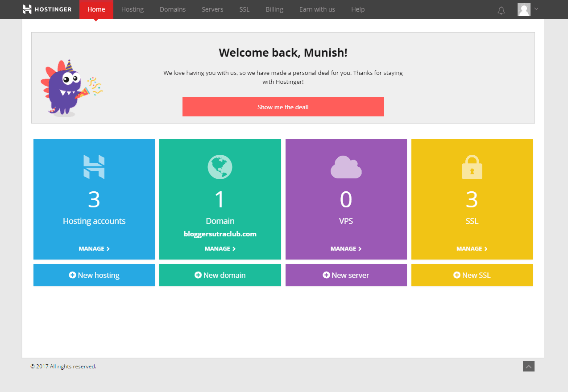Open the Help menu

coord(358,9)
